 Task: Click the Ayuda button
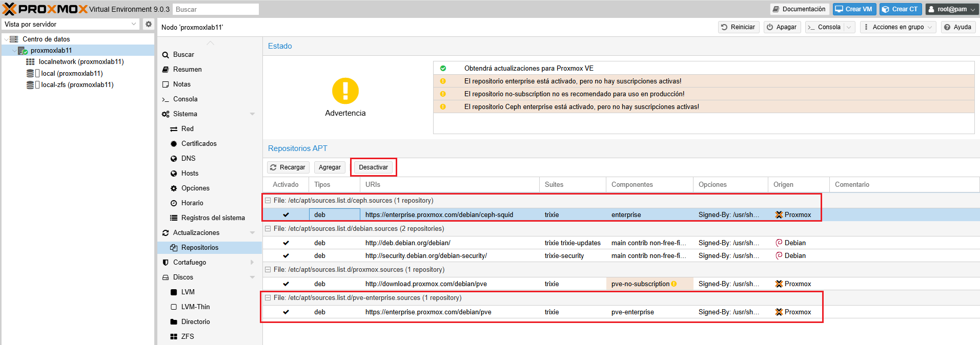958,27
